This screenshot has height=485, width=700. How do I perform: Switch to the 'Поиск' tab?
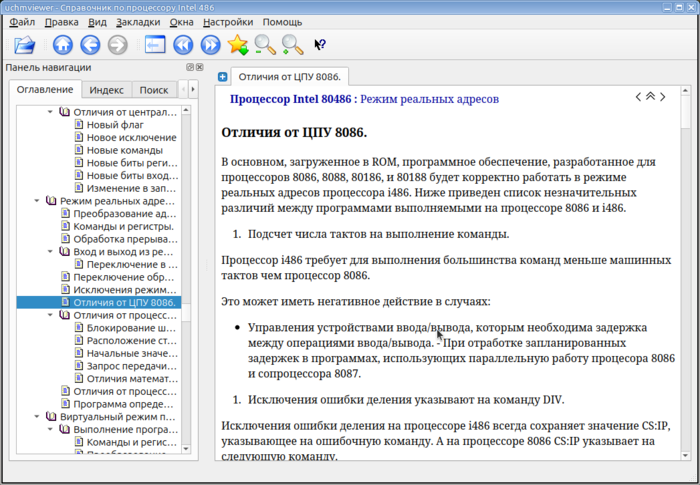click(x=154, y=90)
